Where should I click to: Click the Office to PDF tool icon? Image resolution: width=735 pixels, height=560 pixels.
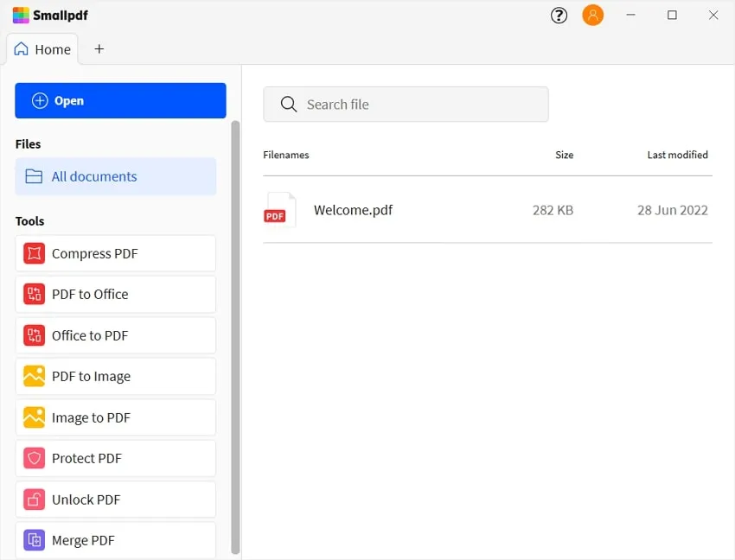34,335
